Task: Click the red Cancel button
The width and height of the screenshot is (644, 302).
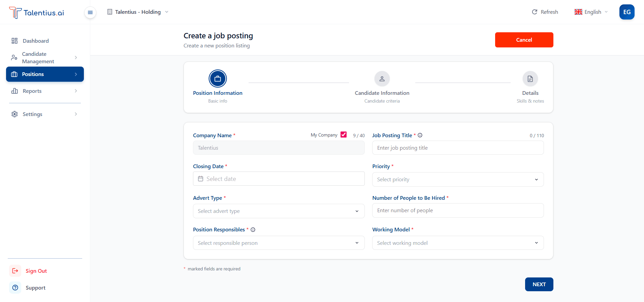Action: [x=524, y=40]
